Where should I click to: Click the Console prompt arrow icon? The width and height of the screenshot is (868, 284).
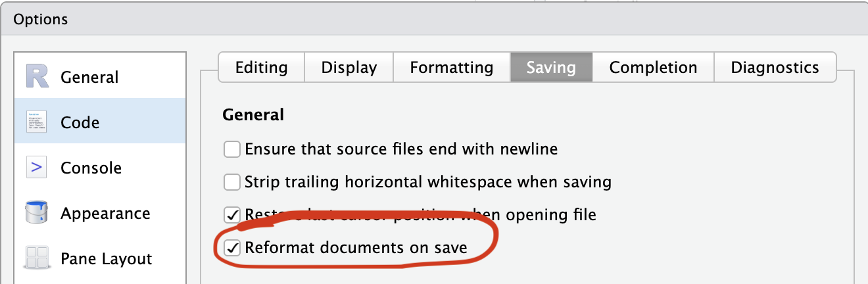tap(37, 168)
